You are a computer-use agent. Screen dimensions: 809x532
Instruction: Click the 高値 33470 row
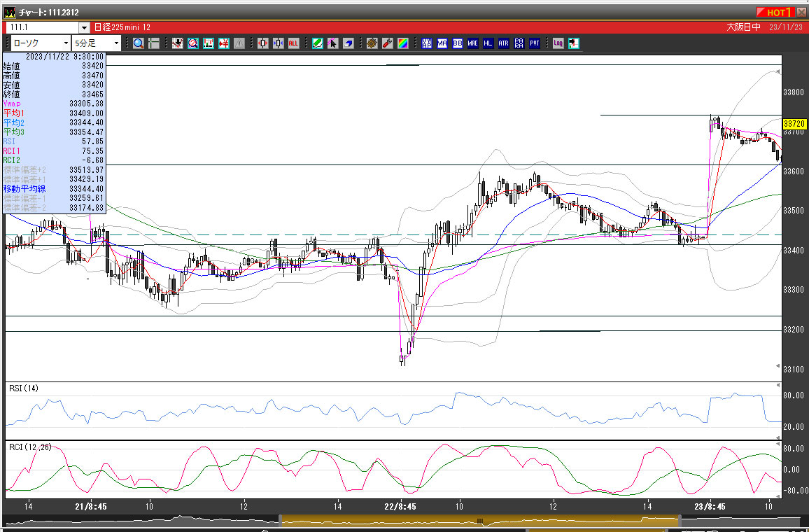[54, 76]
